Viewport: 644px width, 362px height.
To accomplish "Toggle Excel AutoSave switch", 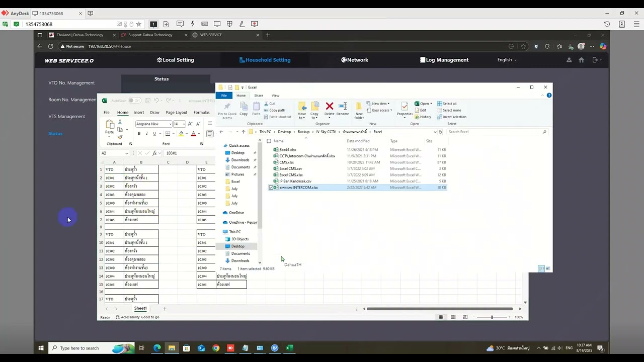I will (134, 101).
